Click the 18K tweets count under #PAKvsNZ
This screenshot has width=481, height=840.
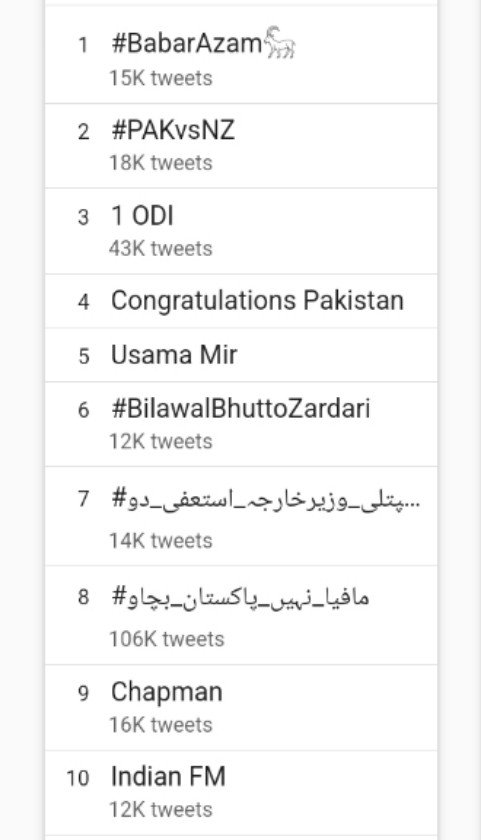161,163
